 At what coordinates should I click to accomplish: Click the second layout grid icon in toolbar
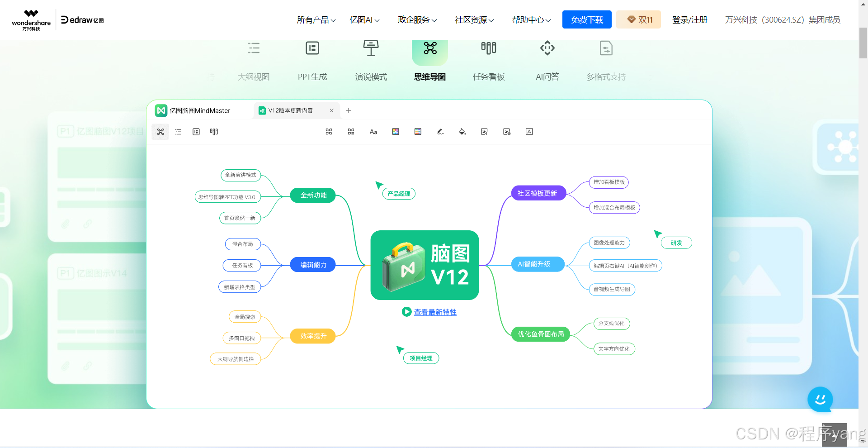pyautogui.click(x=351, y=132)
